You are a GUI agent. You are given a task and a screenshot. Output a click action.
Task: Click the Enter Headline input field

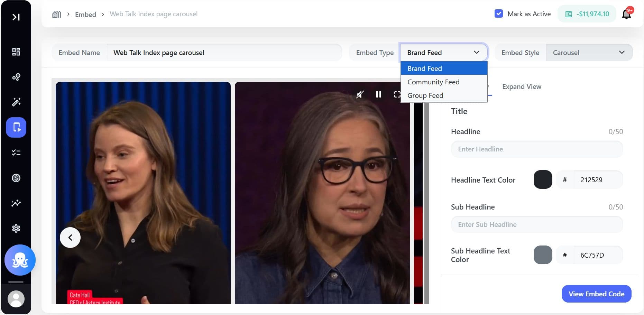[536, 149]
